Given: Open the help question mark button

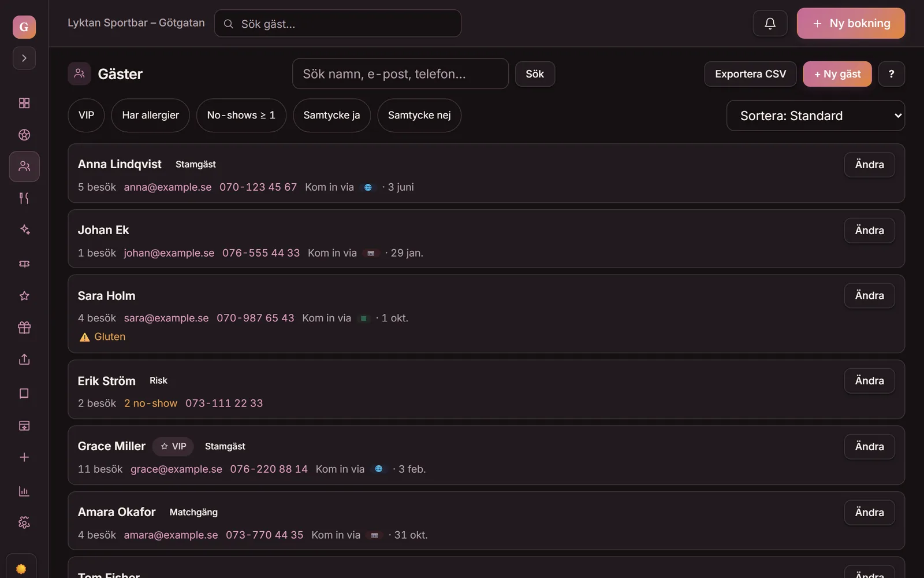Looking at the screenshot, I should [892, 74].
